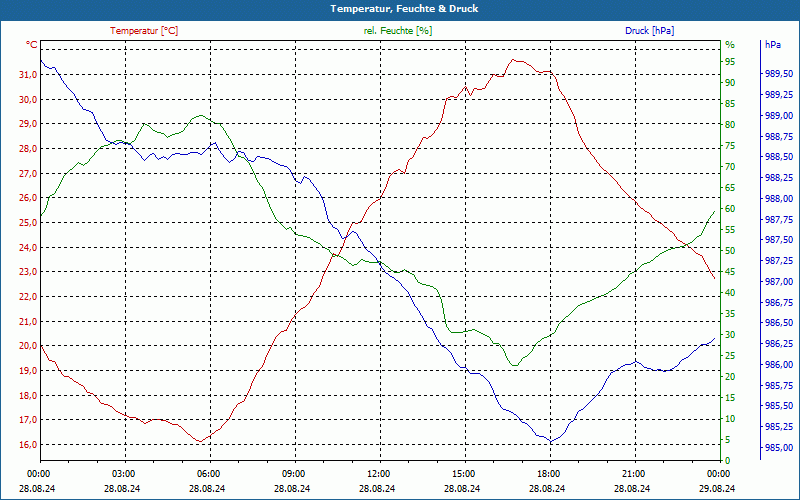This screenshot has height=500, width=800.
Task: Click the '989,50' pressure axis tick
Action: (779, 74)
